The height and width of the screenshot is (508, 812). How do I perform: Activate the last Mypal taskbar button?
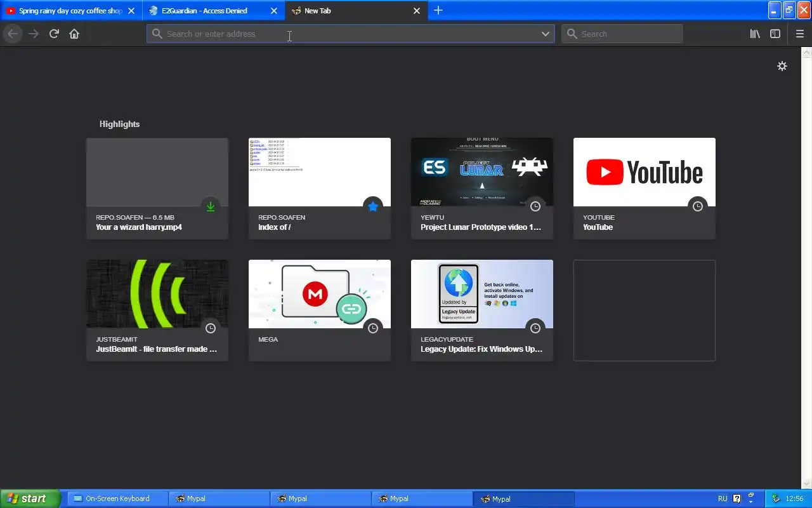[x=523, y=498]
